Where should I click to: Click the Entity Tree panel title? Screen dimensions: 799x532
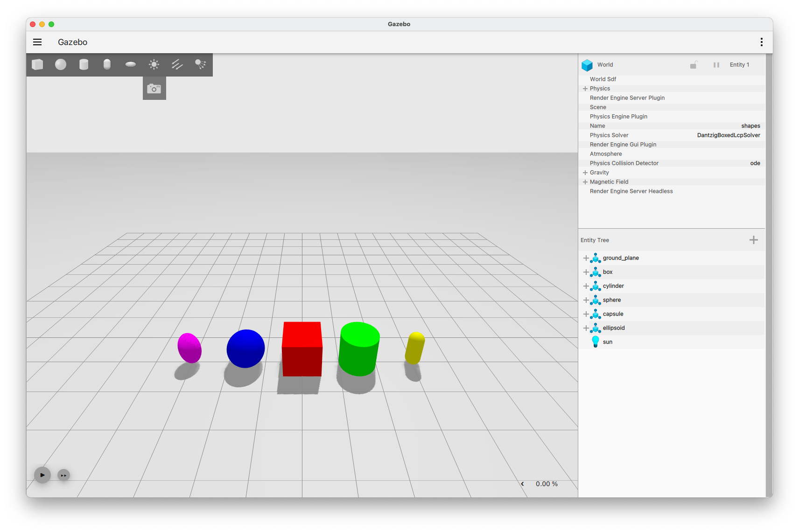click(595, 240)
